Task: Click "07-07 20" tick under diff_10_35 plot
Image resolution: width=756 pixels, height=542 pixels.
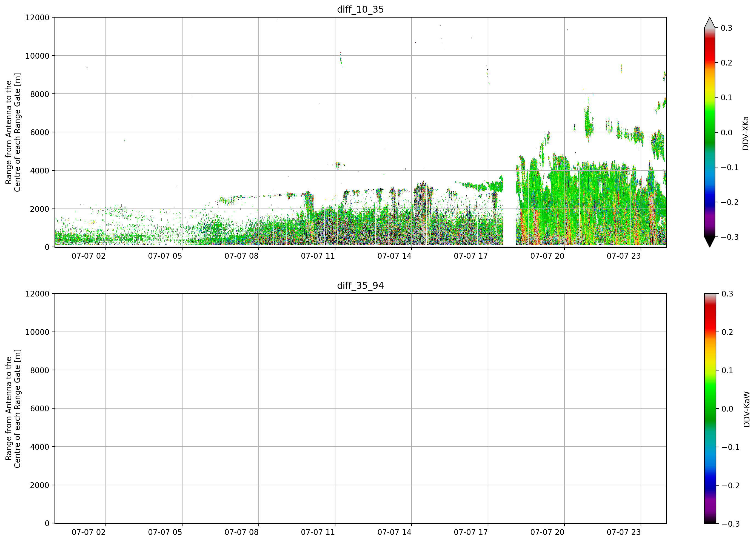Action: [547, 256]
